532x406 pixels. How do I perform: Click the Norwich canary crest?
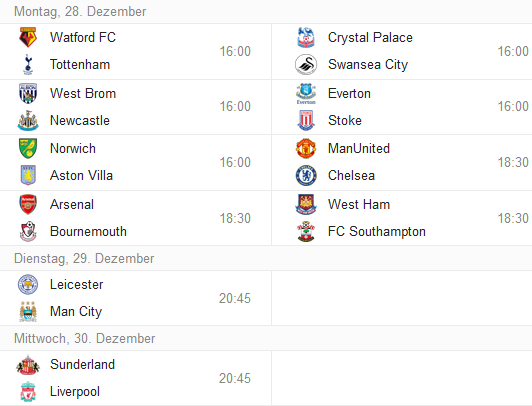pyautogui.click(x=28, y=148)
